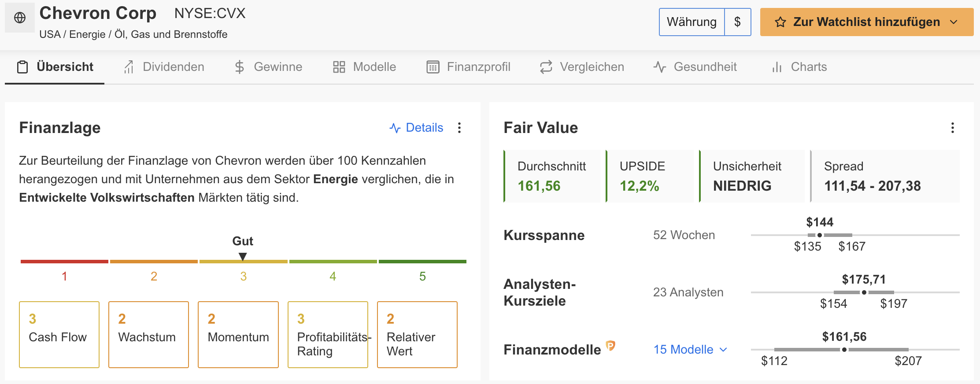The height and width of the screenshot is (384, 980).
Task: Click the Finanzmodelle premium badge icon
Action: click(610, 346)
